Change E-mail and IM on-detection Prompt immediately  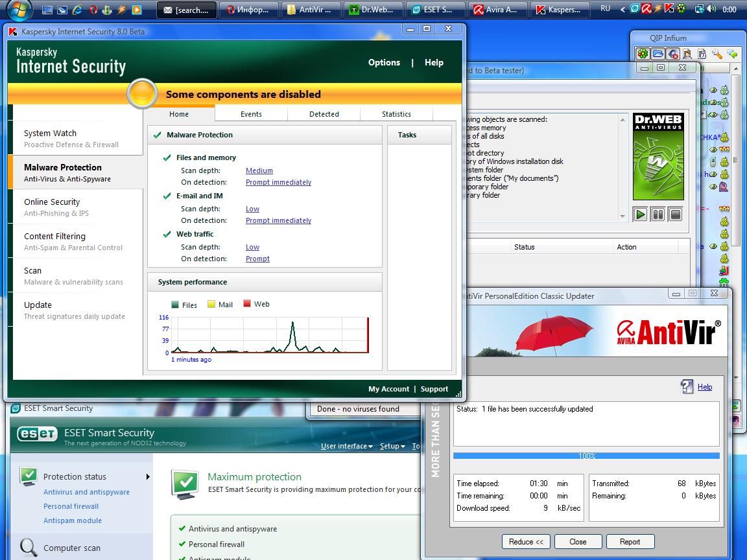pos(278,220)
